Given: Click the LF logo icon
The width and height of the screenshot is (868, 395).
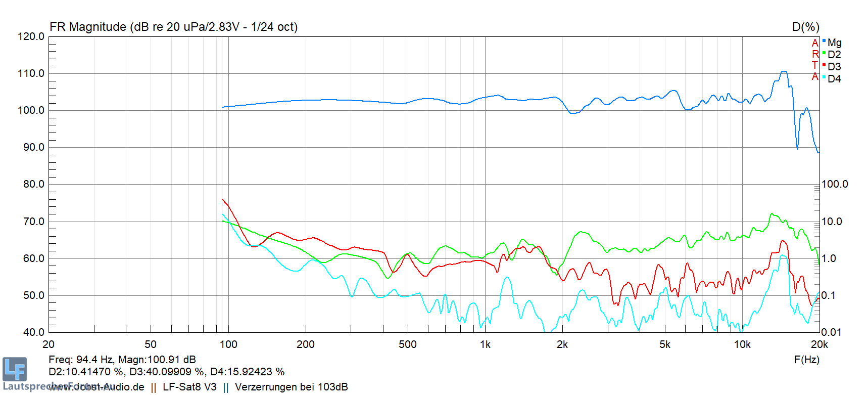Looking at the screenshot, I should tap(15, 369).
